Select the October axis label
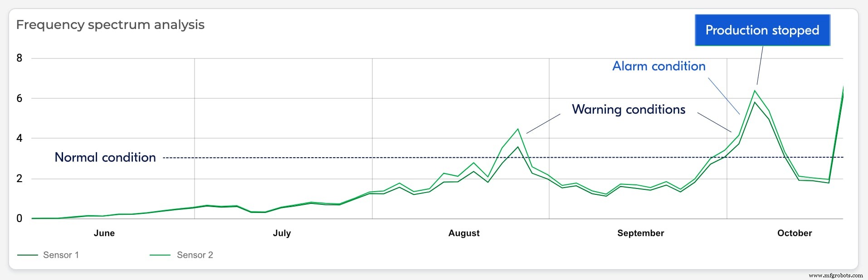This screenshot has width=868, height=280. click(794, 233)
